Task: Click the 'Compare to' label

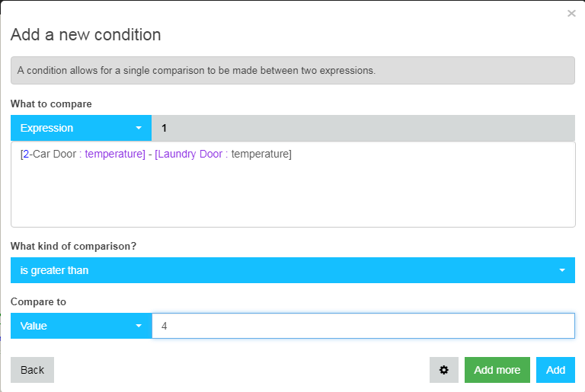Action: 38,301
